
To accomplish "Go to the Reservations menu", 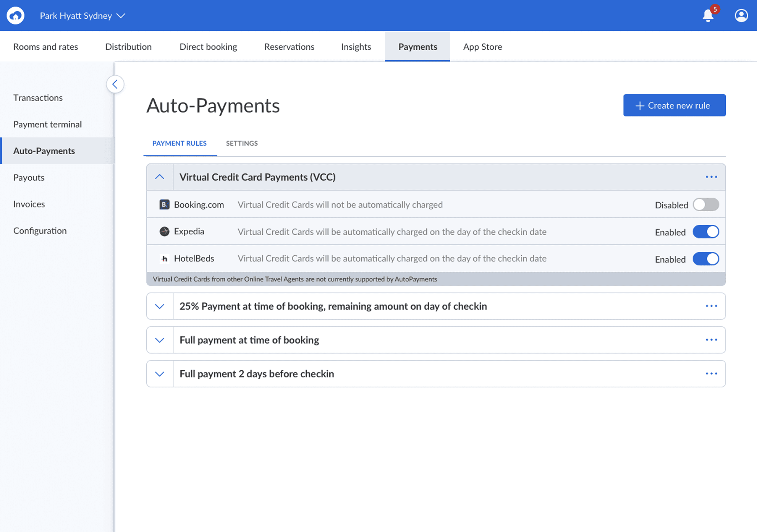I will [x=289, y=47].
